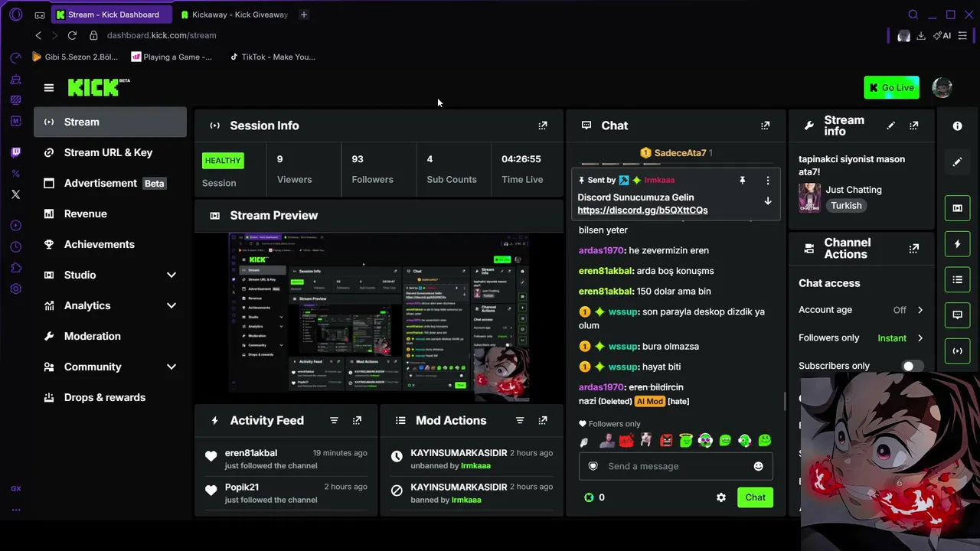Click the chat panel scrollbar
The width and height of the screenshot is (980, 551).
click(784, 401)
